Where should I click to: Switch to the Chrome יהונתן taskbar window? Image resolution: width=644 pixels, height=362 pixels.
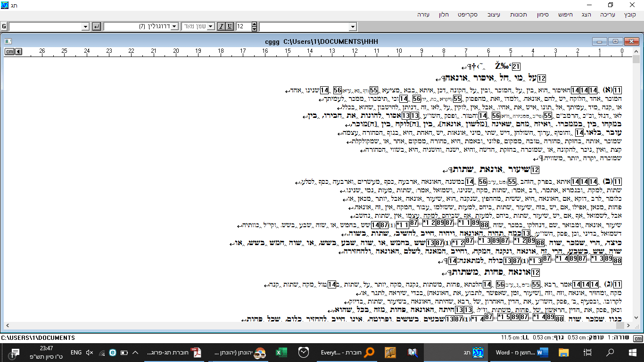pos(239,352)
